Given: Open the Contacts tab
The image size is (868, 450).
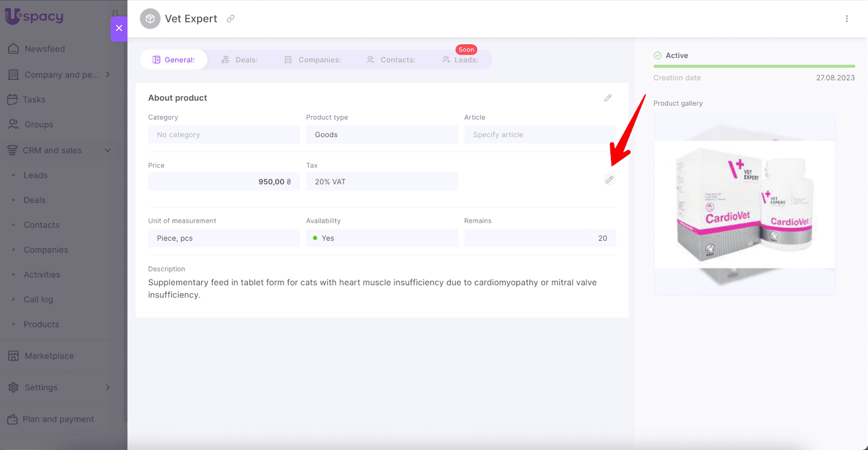Looking at the screenshot, I should (x=391, y=60).
